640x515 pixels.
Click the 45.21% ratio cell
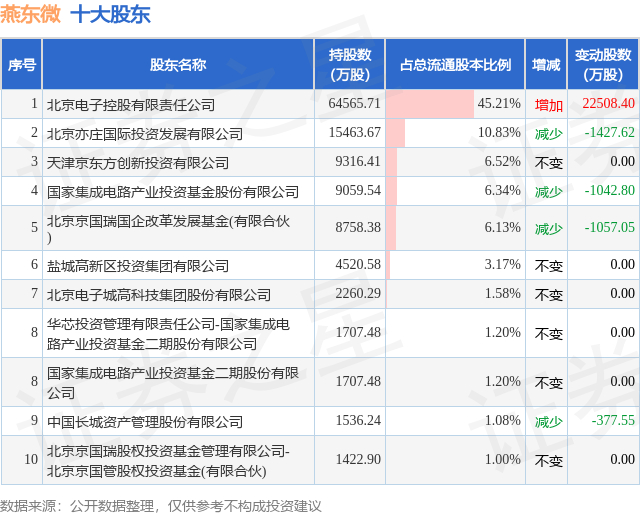tap(455, 104)
